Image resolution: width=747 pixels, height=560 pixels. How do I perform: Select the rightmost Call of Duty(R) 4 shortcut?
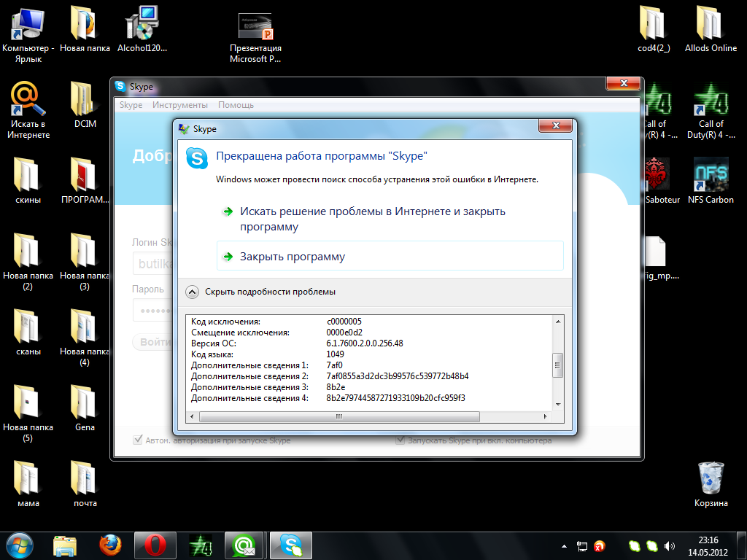[x=711, y=111]
